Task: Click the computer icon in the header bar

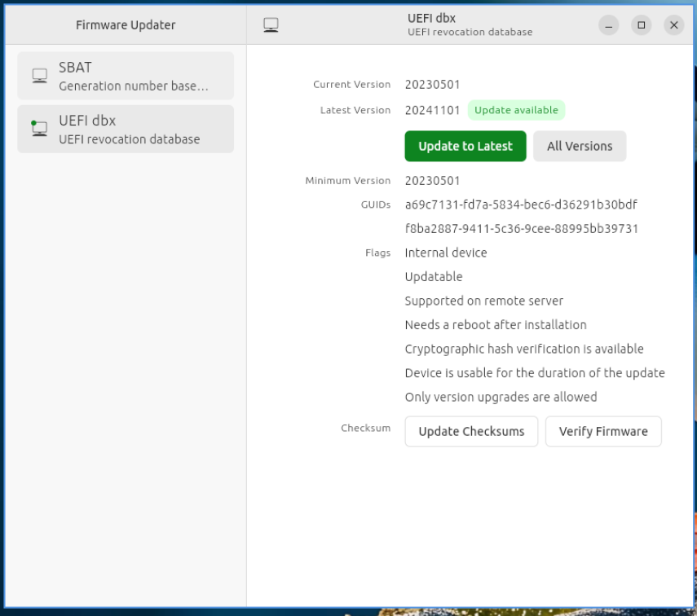Action: 271,25
